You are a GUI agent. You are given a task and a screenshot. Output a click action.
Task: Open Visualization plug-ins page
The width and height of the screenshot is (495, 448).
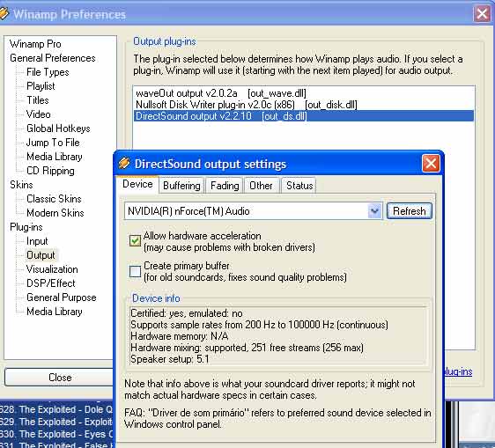52,269
